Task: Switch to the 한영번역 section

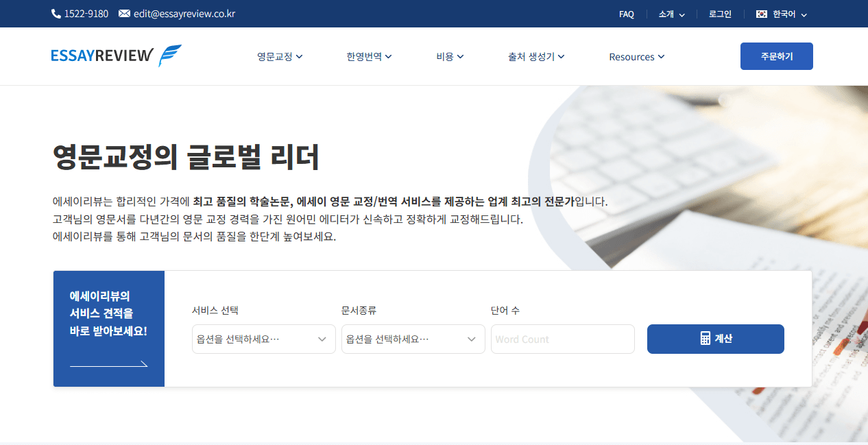Action: tap(369, 57)
